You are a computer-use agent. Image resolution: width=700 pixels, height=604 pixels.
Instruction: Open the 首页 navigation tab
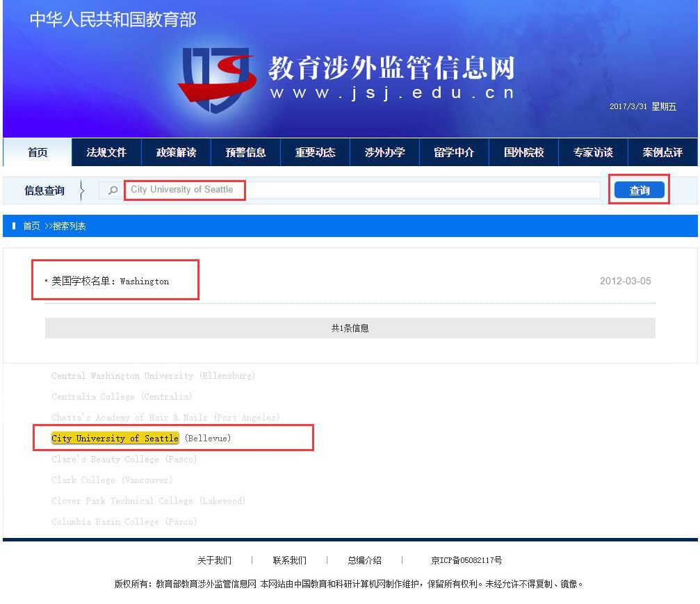38,152
